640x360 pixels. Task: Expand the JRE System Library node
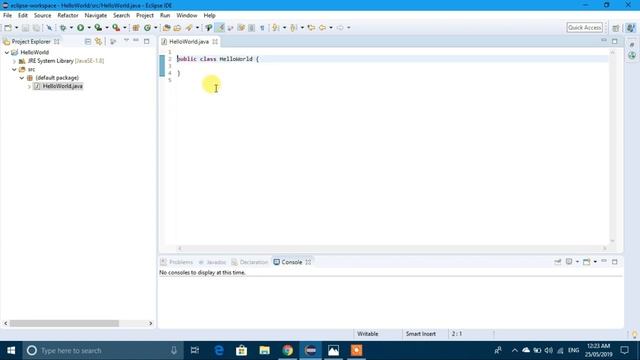14,61
